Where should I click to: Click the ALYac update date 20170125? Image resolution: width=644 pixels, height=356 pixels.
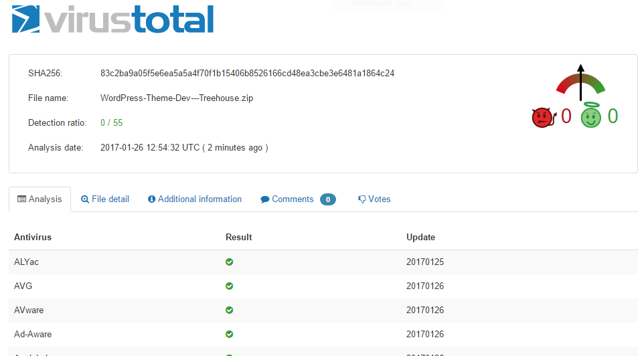point(425,262)
